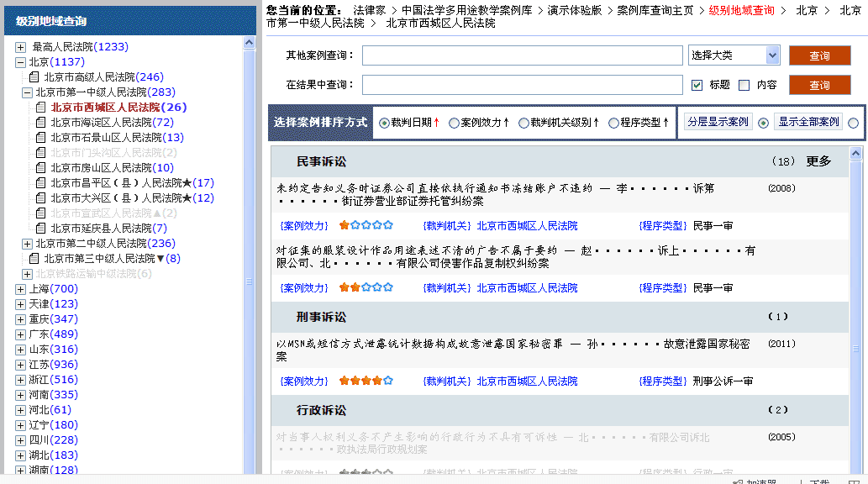This screenshot has height=484, width=868.
Task: Click 查询 button for 其他案例查询
Action: point(820,55)
